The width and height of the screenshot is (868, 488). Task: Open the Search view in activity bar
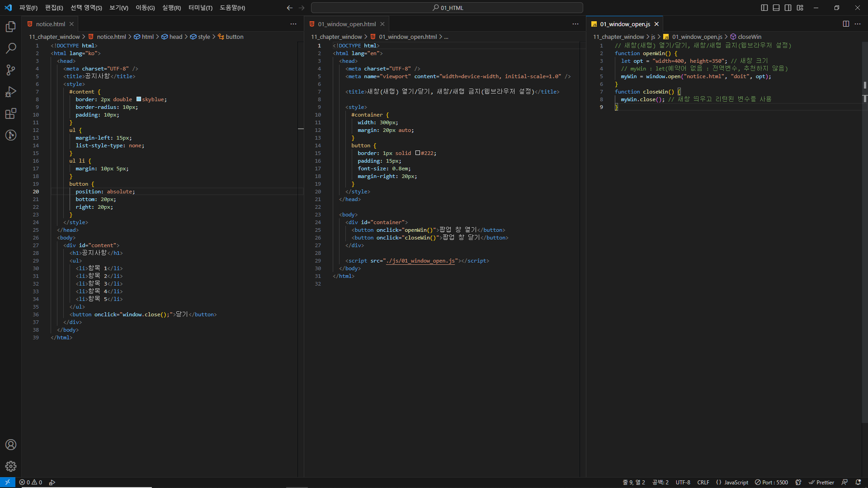pos(11,48)
